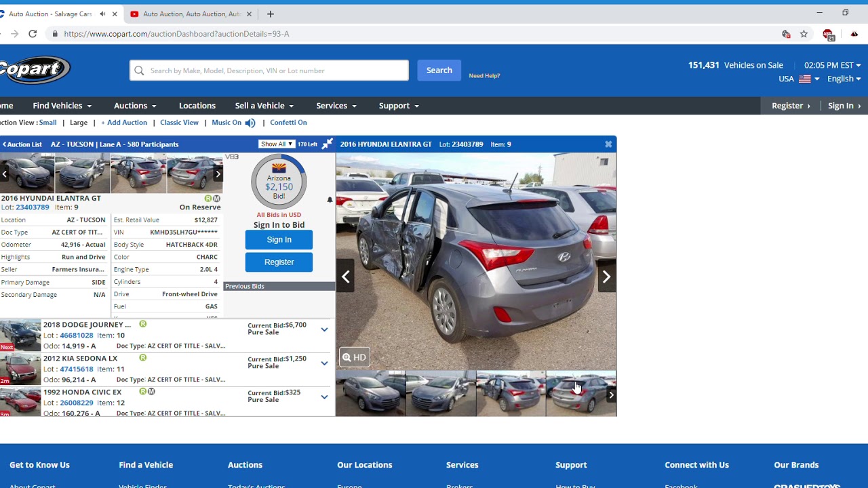Open the Support menu
Screen dimensions: 868x488
(399, 106)
